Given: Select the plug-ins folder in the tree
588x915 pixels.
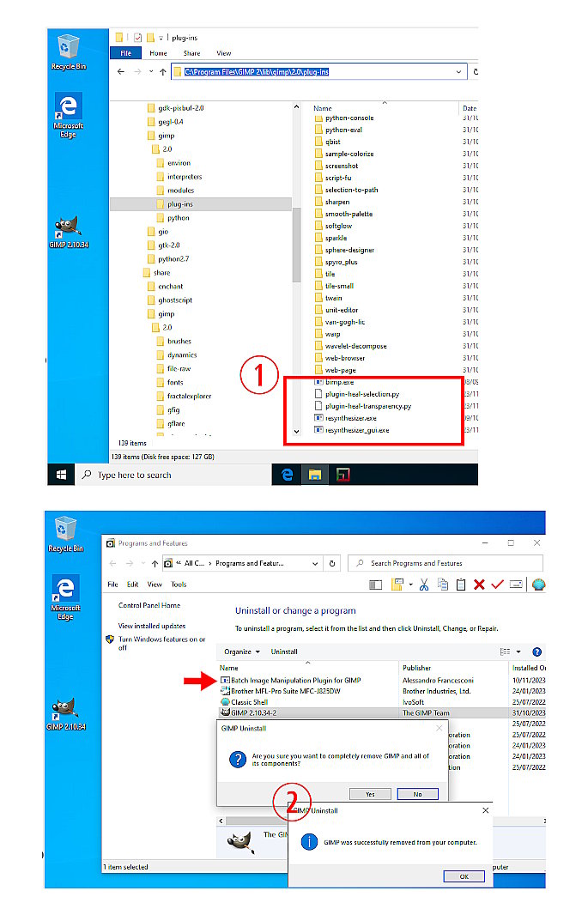Looking at the screenshot, I should [179, 204].
